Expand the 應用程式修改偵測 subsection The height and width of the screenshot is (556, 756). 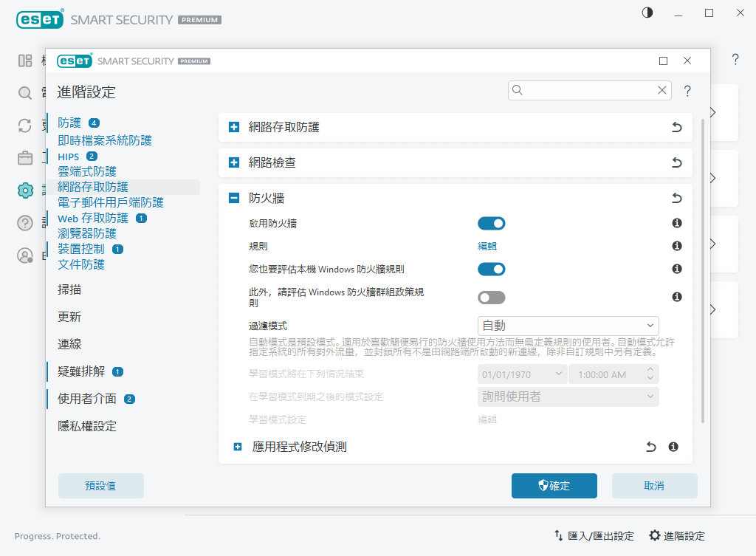(238, 447)
